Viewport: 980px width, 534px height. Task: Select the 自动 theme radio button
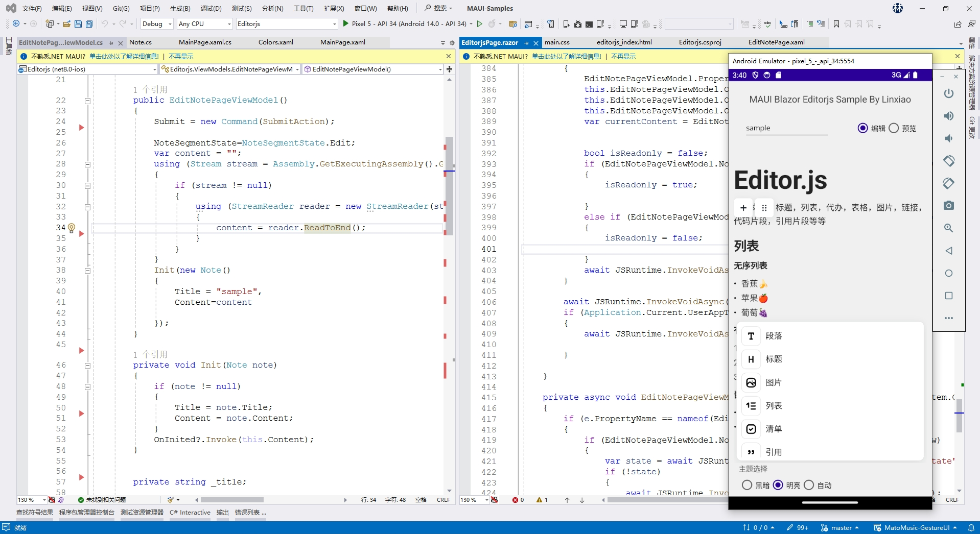click(x=808, y=485)
